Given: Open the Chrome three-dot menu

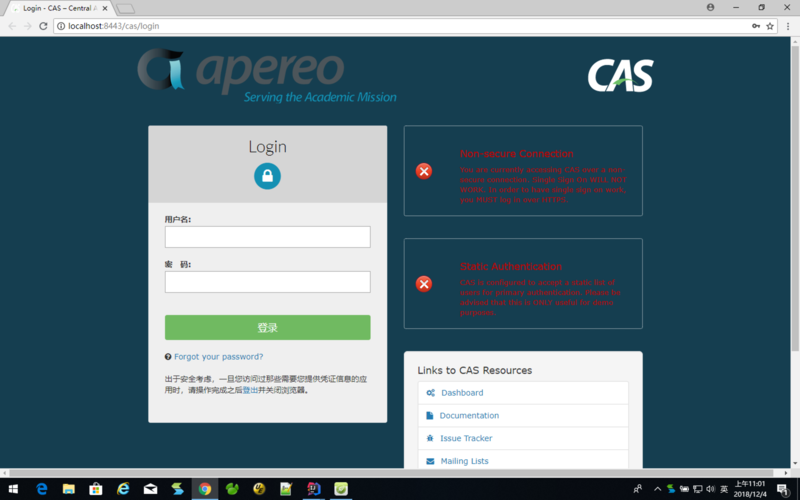Looking at the screenshot, I should tap(788, 26).
